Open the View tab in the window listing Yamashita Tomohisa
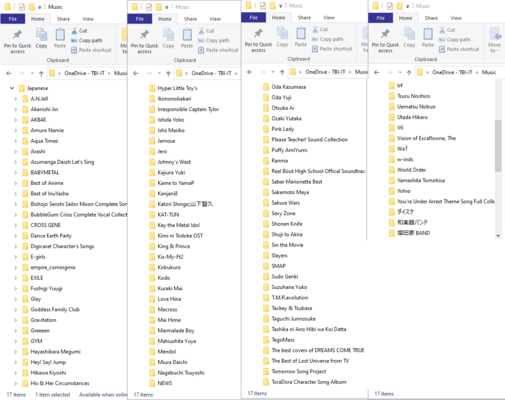This screenshot has width=505, height=400. click(x=456, y=18)
